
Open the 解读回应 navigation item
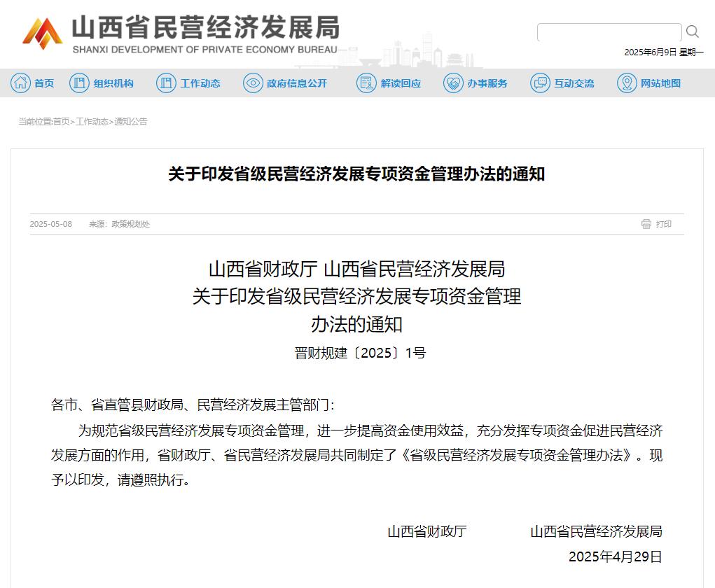401,83
